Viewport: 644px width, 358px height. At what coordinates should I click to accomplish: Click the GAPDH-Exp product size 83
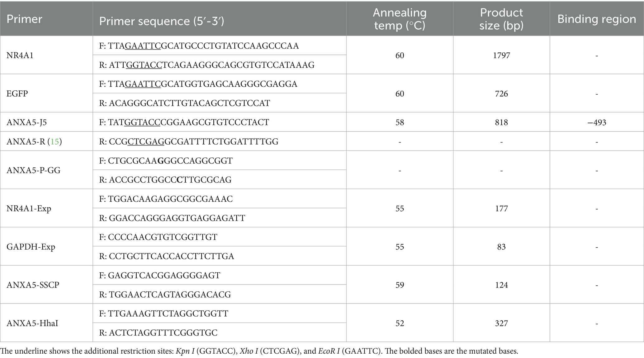pos(501,247)
